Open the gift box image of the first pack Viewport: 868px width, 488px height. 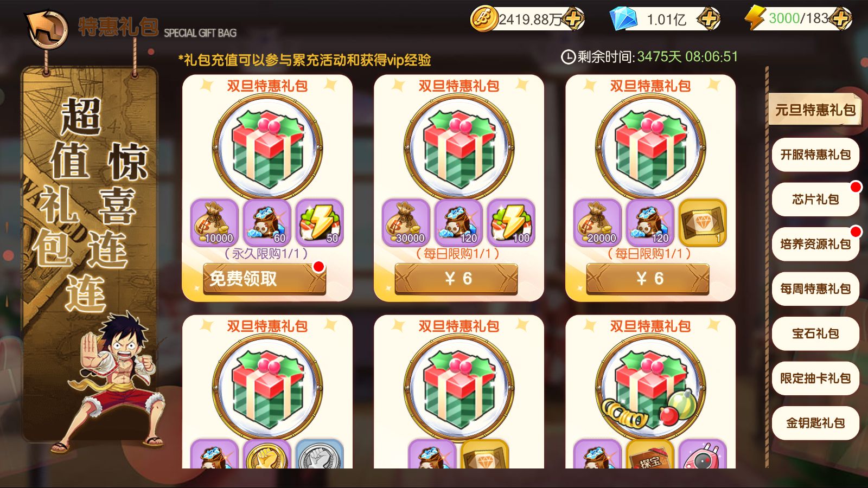[x=267, y=148]
